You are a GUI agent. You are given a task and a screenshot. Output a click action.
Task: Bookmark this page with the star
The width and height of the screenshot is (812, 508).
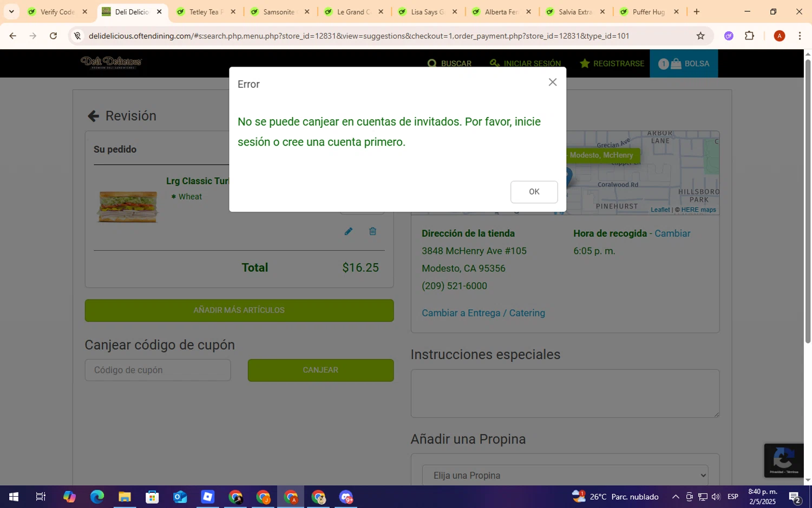700,36
